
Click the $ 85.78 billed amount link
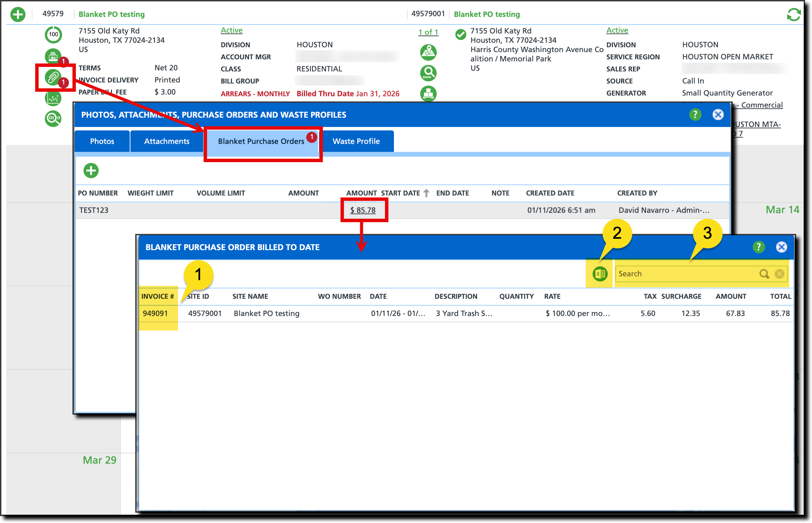click(363, 210)
